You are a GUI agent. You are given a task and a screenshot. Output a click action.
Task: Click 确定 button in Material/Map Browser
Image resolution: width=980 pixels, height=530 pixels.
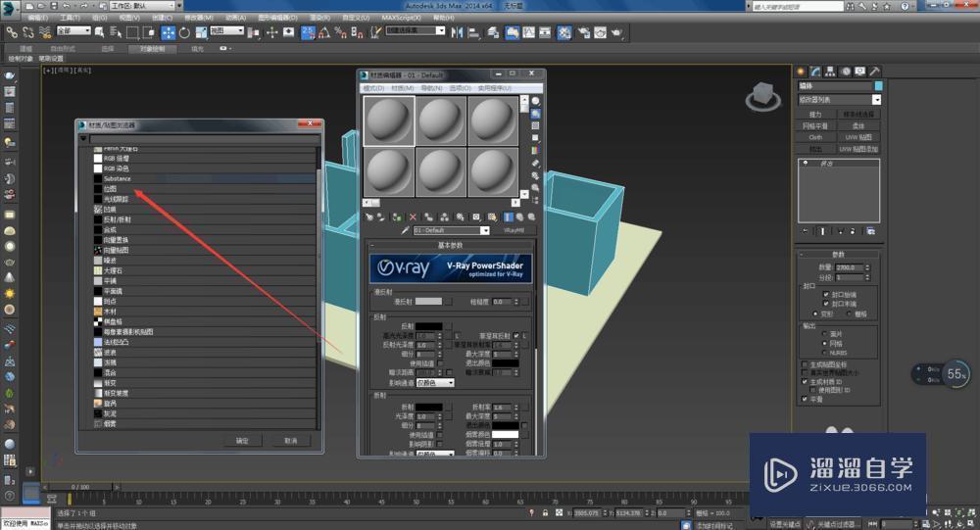point(242,441)
